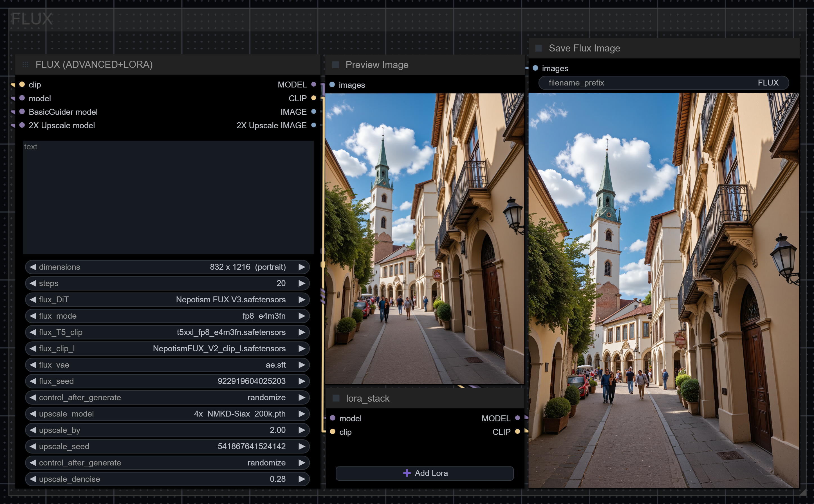Click the images input dot on Preview Image
This screenshot has height=504, width=814.
pyautogui.click(x=332, y=85)
